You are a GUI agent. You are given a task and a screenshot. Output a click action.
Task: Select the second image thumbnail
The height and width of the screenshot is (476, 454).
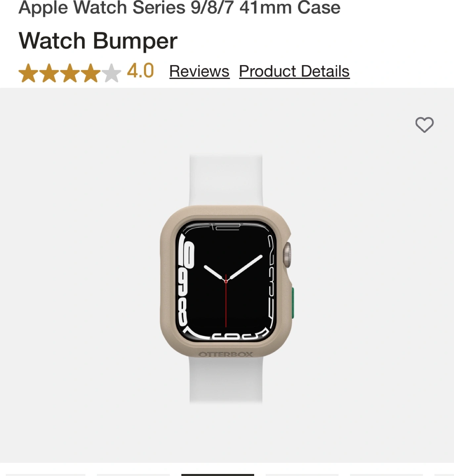133,475
